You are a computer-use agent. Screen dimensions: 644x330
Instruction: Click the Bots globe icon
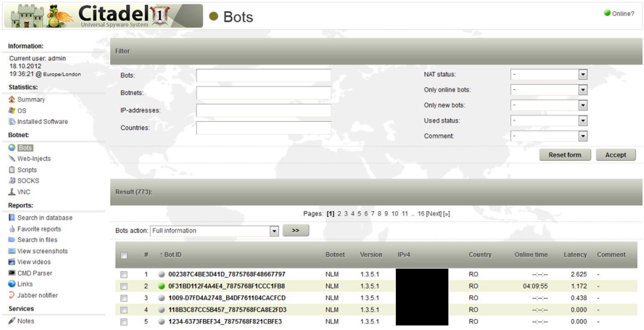pos(12,147)
